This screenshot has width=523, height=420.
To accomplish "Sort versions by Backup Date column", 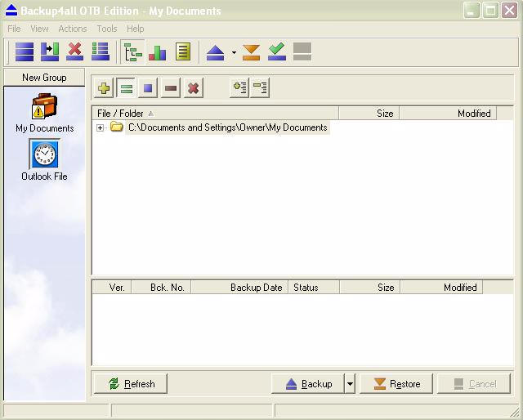I will [239, 288].
